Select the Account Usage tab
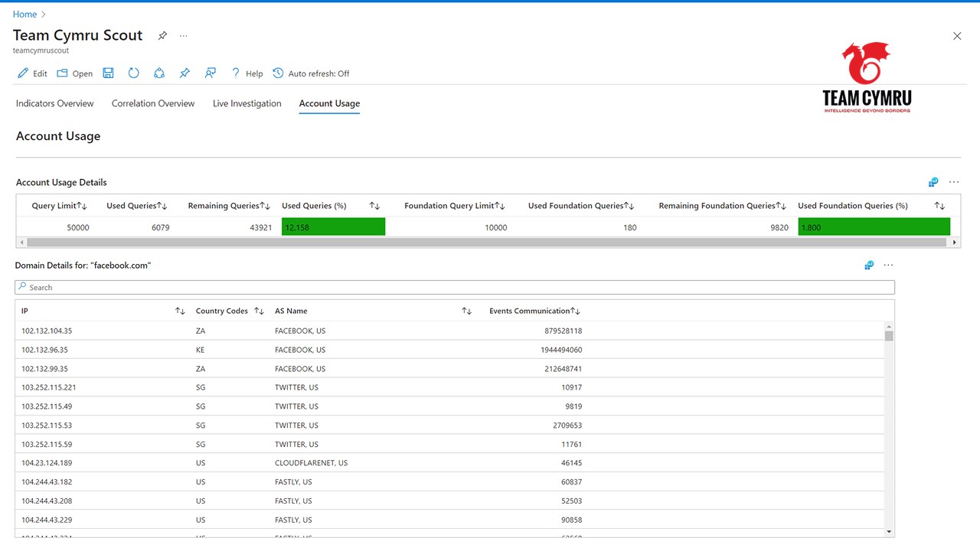980x551 pixels. (x=329, y=103)
